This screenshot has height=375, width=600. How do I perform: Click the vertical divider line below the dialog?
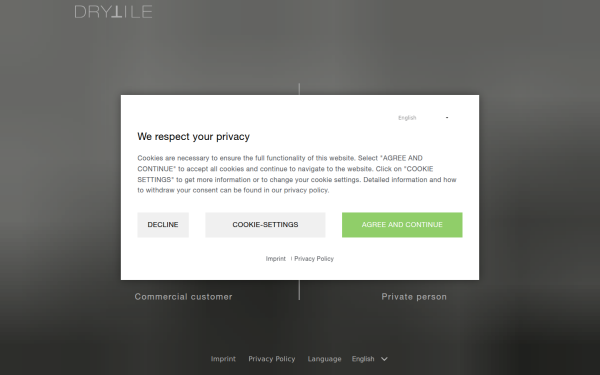pyautogui.click(x=299, y=290)
